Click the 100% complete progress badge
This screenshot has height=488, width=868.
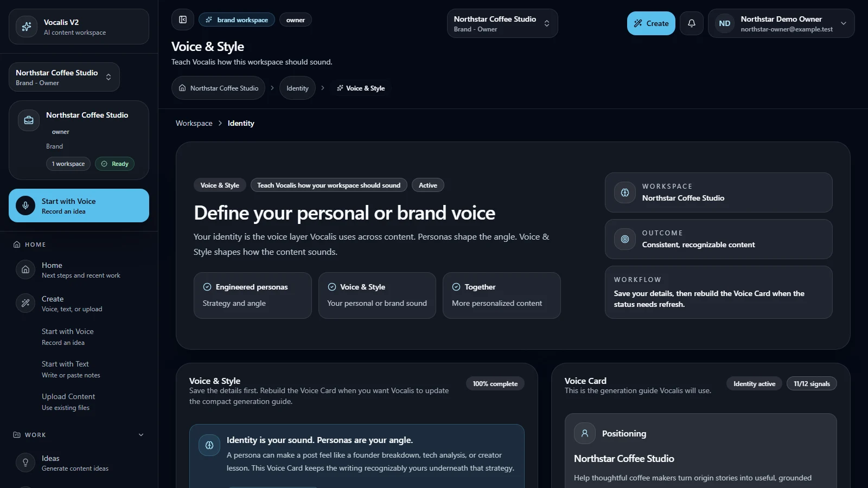pyautogui.click(x=495, y=384)
